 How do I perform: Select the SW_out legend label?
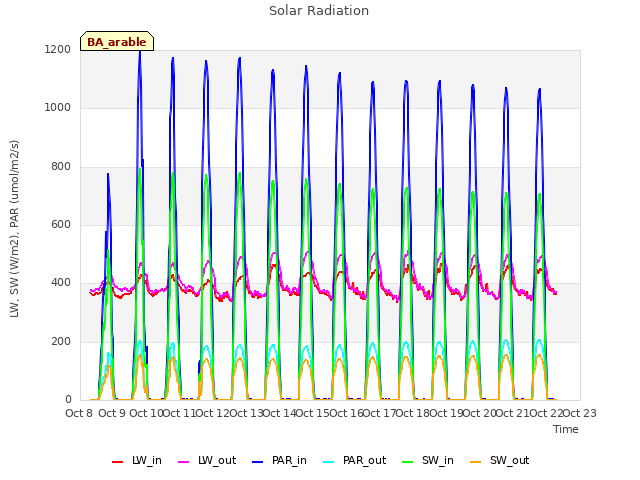point(509,460)
